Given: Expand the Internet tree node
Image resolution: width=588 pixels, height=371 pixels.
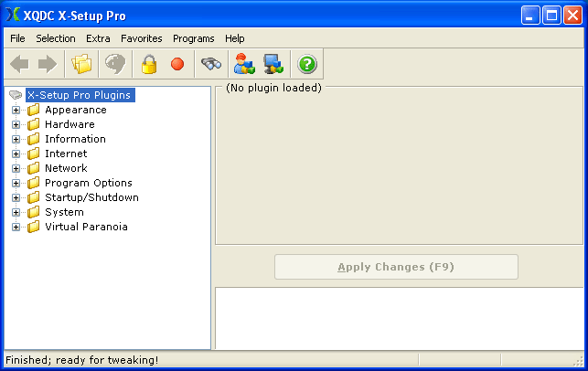Looking at the screenshot, I should pos(16,154).
